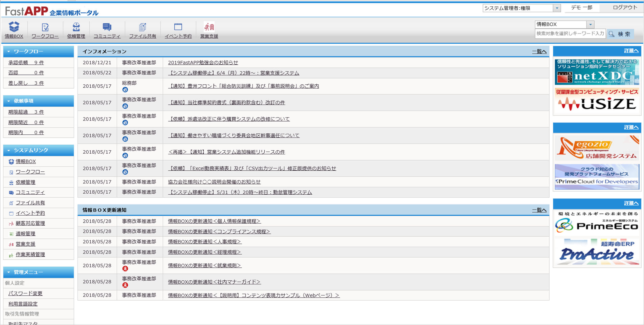Screen dimensions: 644x325
Task: Click the netXDC banner
Action: pos(597,72)
